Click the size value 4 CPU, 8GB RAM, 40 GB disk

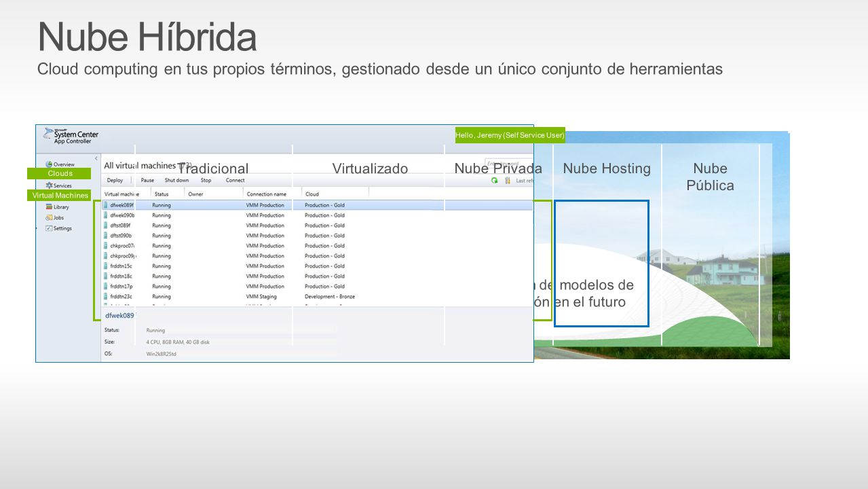(178, 342)
